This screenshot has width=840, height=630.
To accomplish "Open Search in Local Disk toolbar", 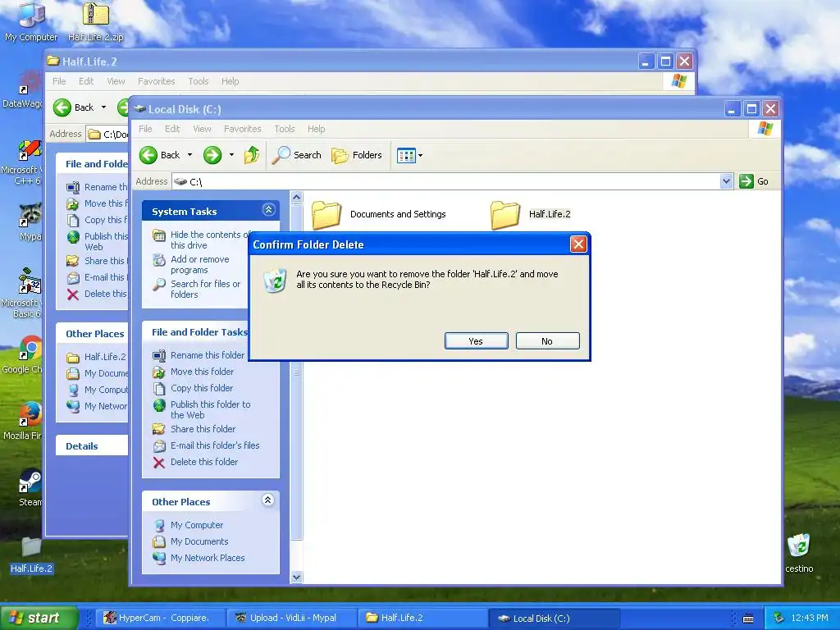I will 296,155.
